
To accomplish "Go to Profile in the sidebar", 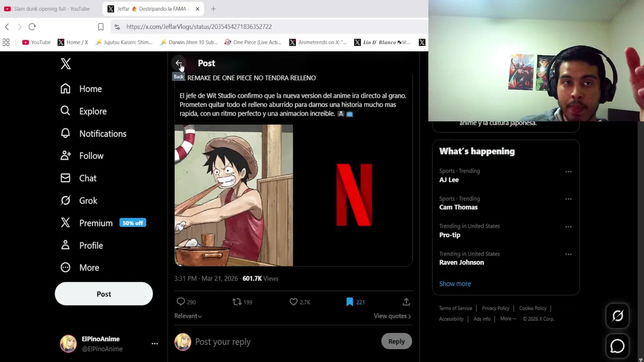I will coord(82,245).
